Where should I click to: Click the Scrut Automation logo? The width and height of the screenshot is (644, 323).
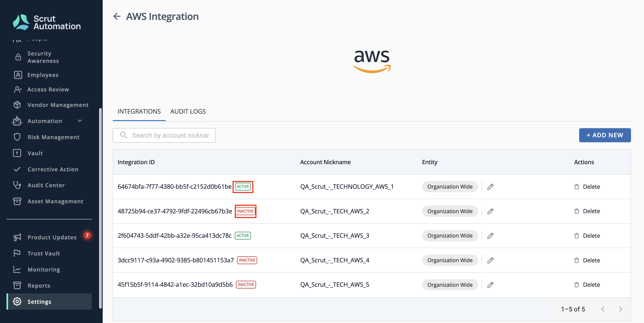click(47, 22)
